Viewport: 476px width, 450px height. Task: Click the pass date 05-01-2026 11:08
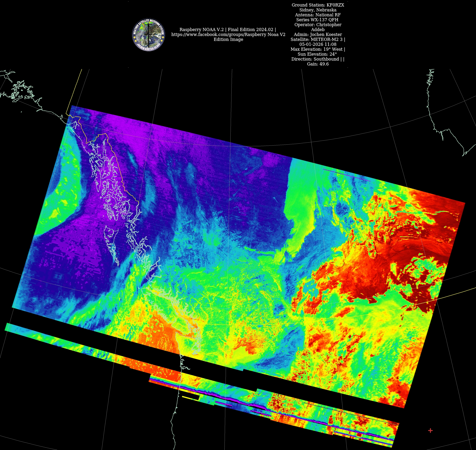pyautogui.click(x=318, y=44)
